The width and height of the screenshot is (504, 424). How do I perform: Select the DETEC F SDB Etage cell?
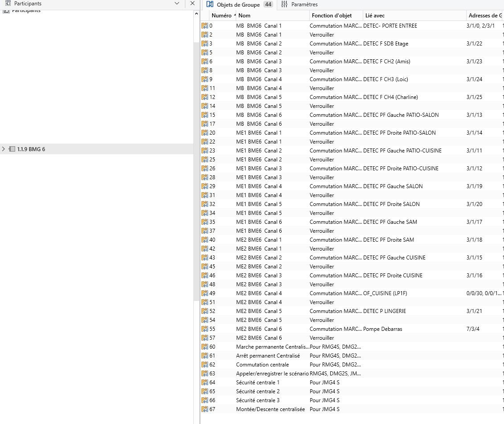click(x=386, y=43)
